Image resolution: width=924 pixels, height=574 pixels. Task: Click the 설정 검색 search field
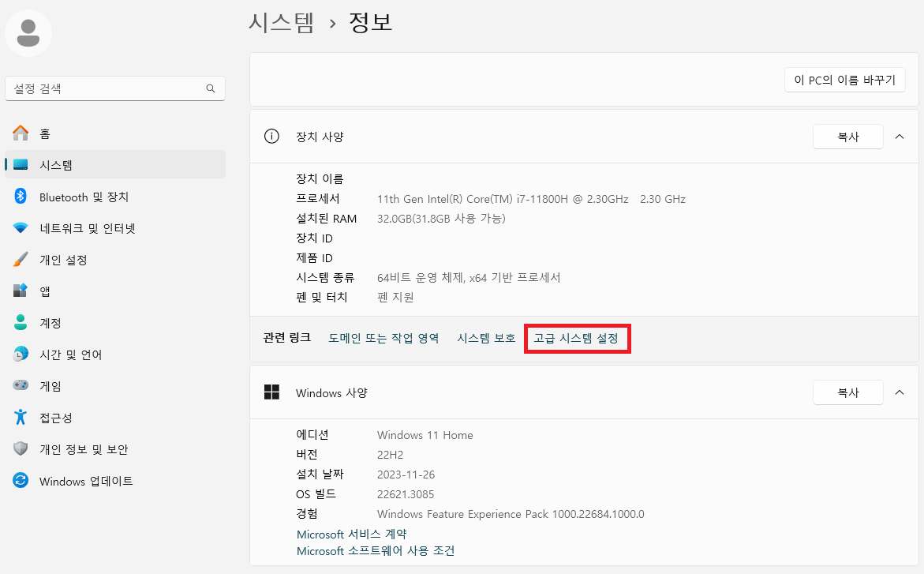pos(115,88)
